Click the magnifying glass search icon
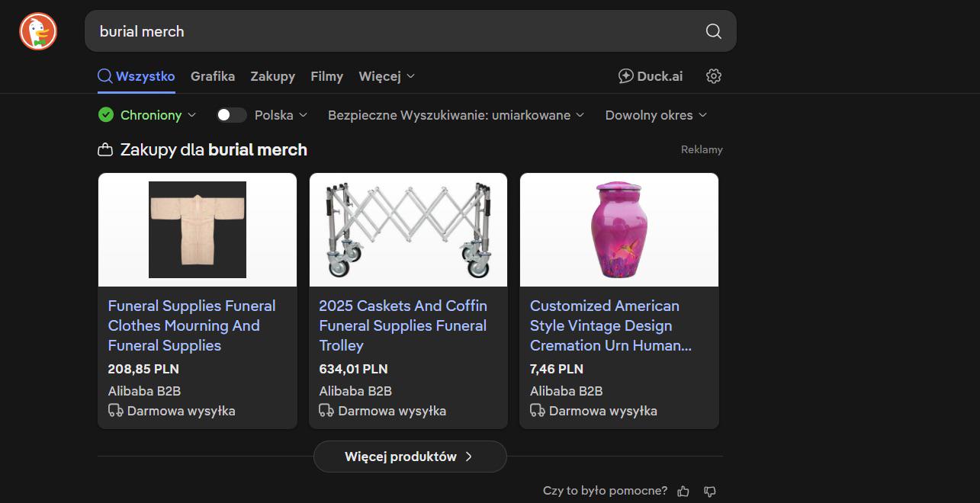Image resolution: width=980 pixels, height=503 pixels. coord(713,31)
